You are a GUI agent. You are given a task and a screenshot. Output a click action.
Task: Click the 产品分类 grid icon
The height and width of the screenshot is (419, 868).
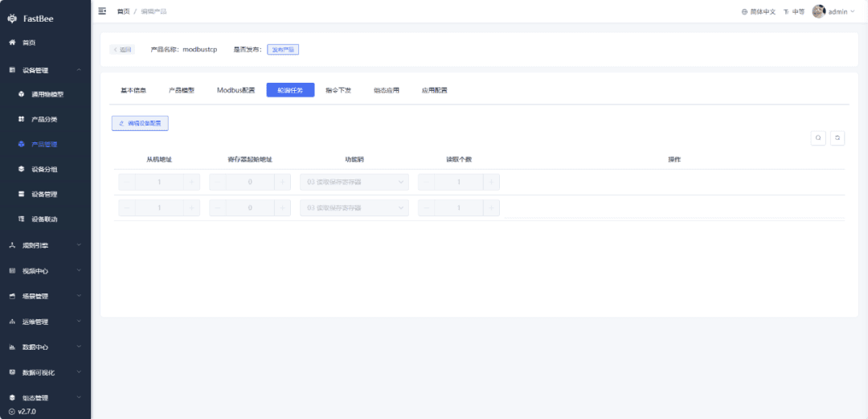22,119
